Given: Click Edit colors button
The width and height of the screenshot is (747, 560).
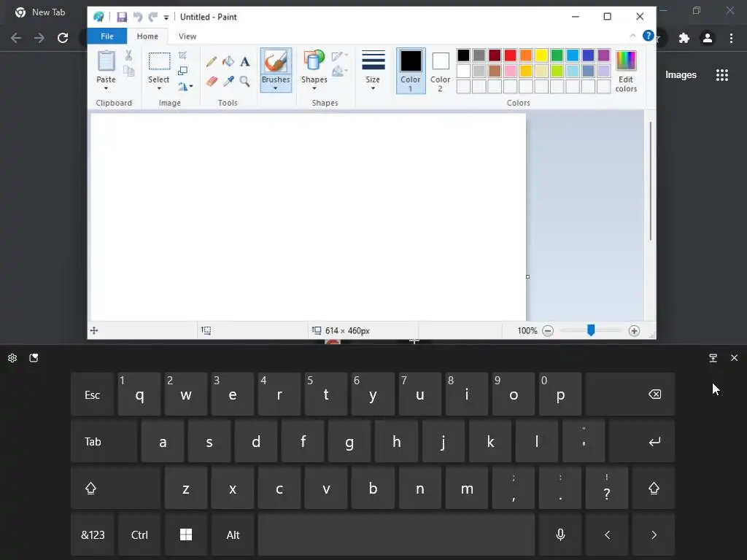Looking at the screenshot, I should 626,71.
